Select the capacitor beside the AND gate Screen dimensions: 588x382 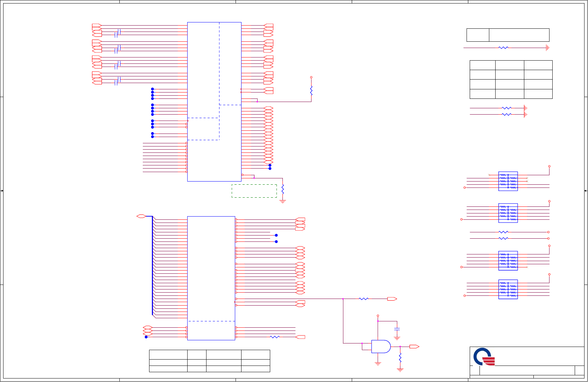(x=397, y=329)
